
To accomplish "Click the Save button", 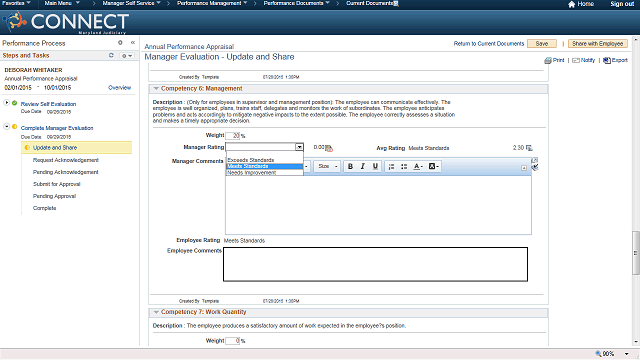I will tap(542, 44).
